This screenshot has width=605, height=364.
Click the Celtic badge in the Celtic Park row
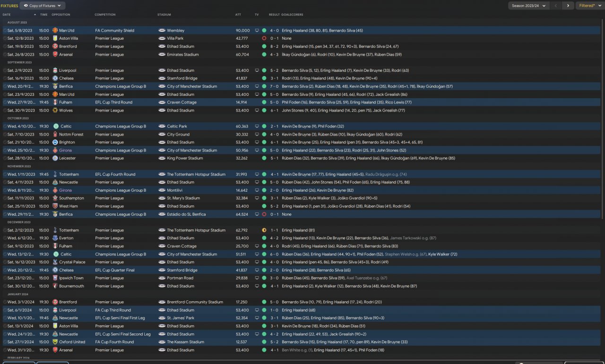click(x=56, y=126)
